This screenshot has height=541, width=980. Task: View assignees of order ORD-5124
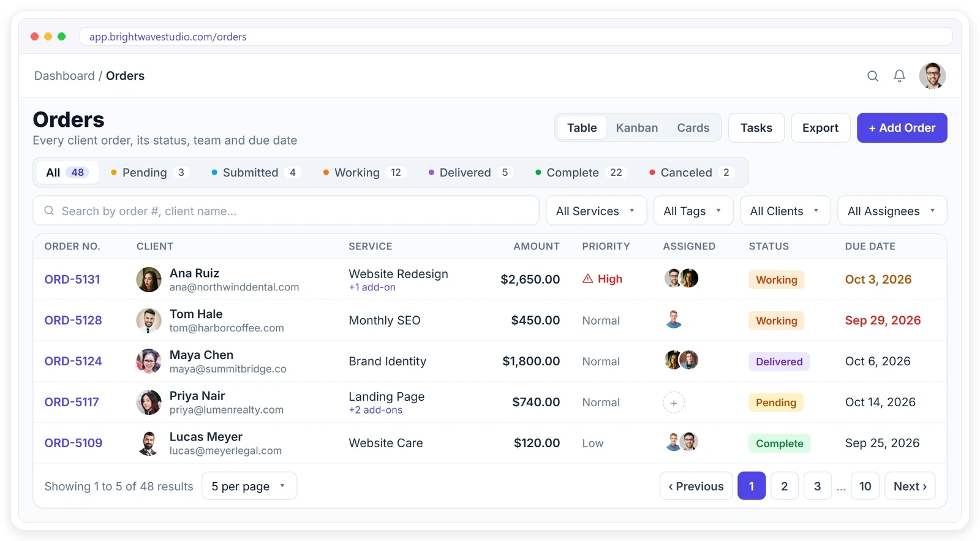(681, 360)
